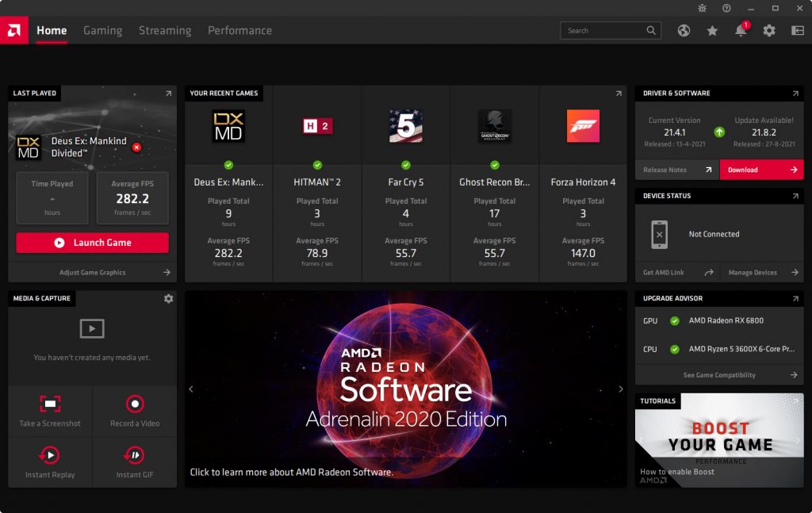812x513 pixels.
Task: Download driver update 21.8.2
Action: point(761,170)
